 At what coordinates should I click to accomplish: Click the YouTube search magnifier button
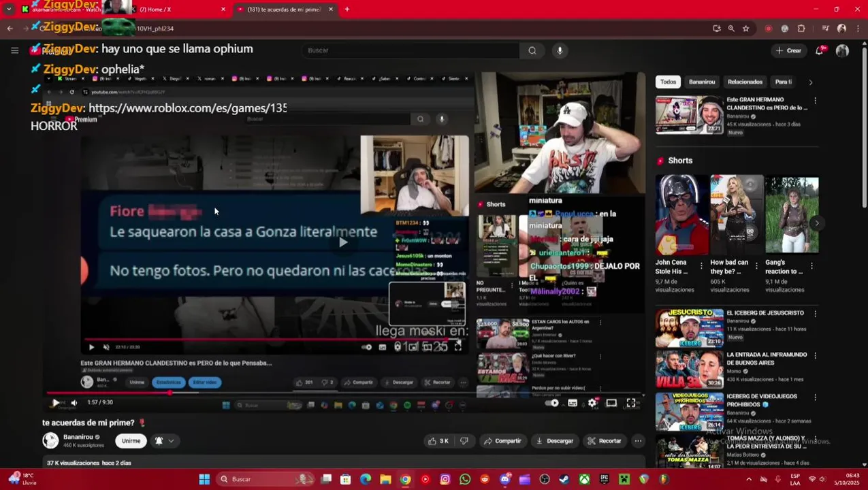point(532,50)
